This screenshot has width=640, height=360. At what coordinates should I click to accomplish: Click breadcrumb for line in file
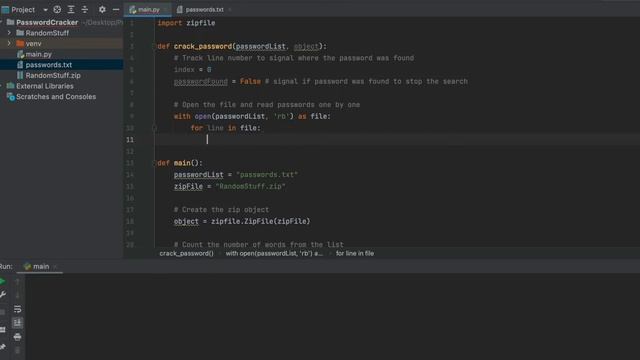click(355, 253)
